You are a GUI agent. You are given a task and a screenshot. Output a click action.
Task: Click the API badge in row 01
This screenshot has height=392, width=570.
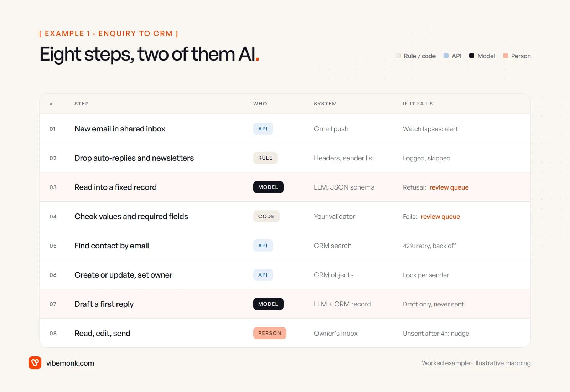pos(263,129)
